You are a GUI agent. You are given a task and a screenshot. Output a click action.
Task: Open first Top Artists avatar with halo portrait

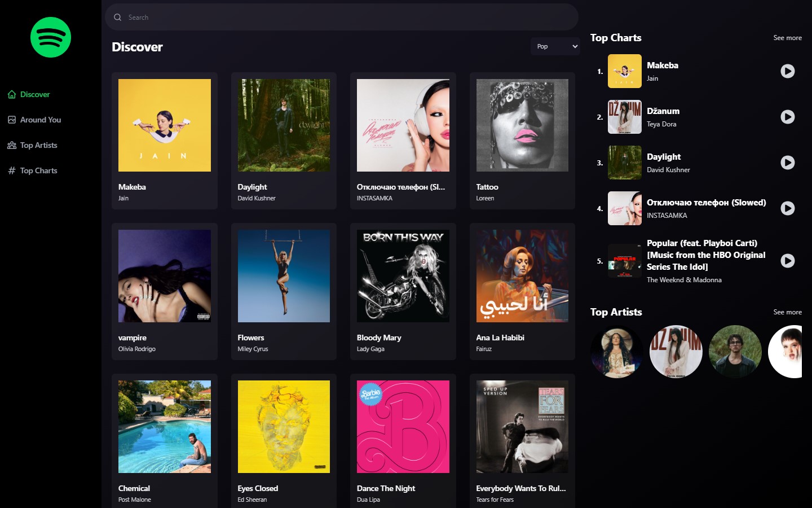617,352
